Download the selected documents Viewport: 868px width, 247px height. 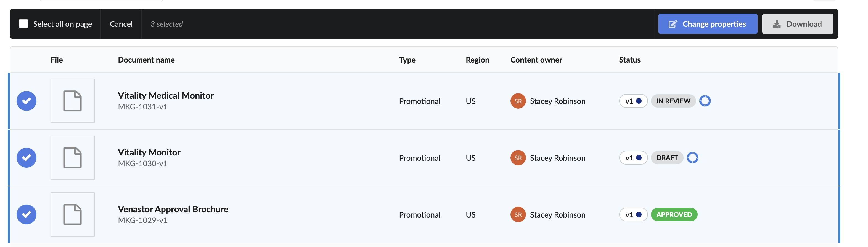coord(798,24)
